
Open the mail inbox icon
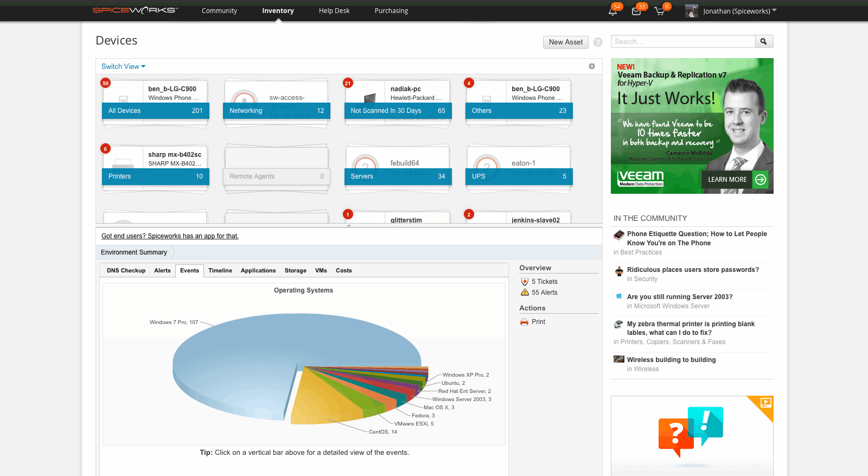coord(636,11)
